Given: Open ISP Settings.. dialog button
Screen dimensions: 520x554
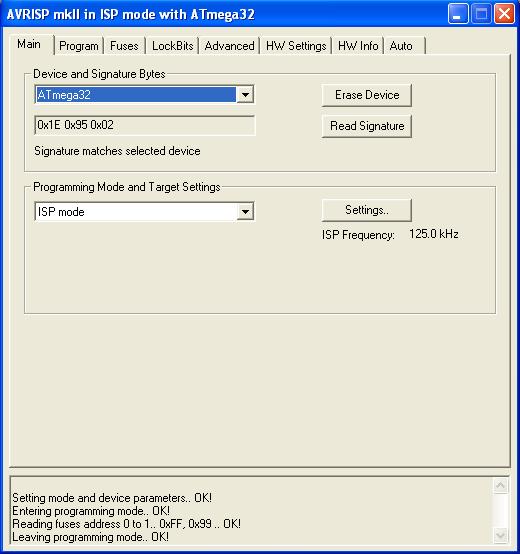Looking at the screenshot, I should (x=367, y=210).
